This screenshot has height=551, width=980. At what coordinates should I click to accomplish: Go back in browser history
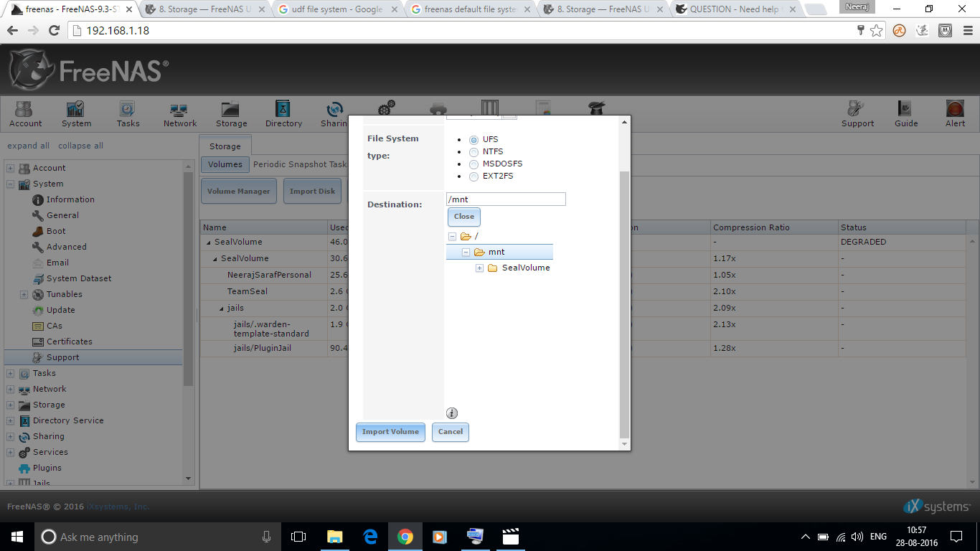13,31
